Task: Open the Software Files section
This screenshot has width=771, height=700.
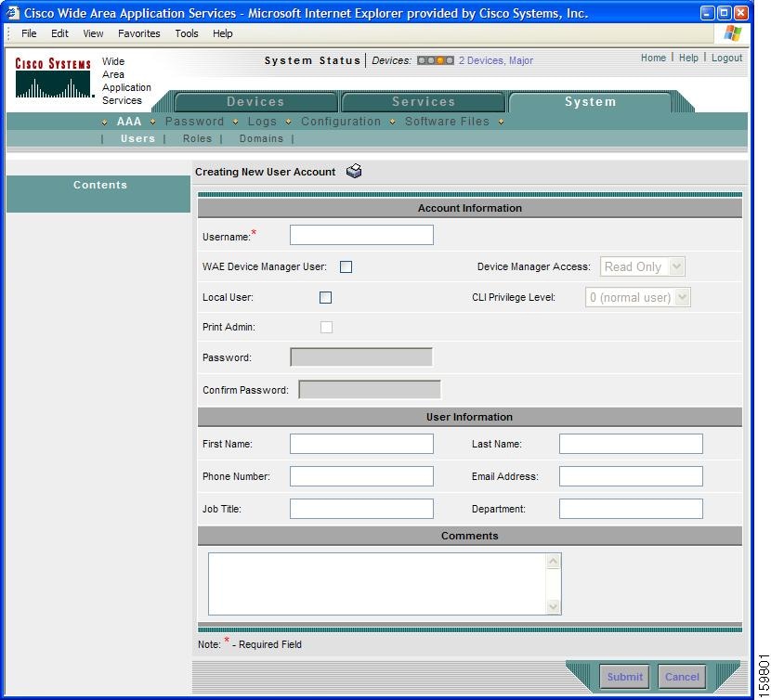Action: click(447, 122)
